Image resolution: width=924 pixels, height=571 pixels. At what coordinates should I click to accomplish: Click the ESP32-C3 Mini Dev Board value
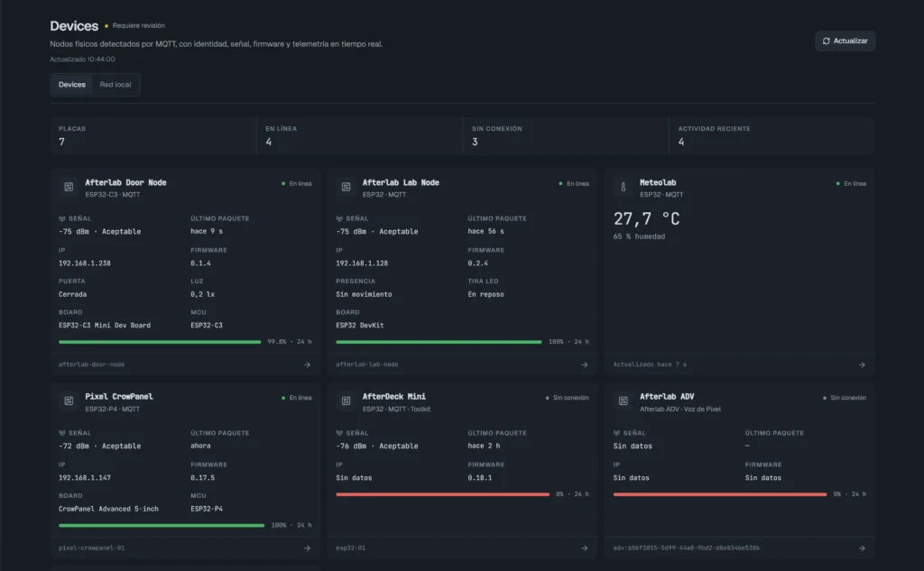point(105,326)
